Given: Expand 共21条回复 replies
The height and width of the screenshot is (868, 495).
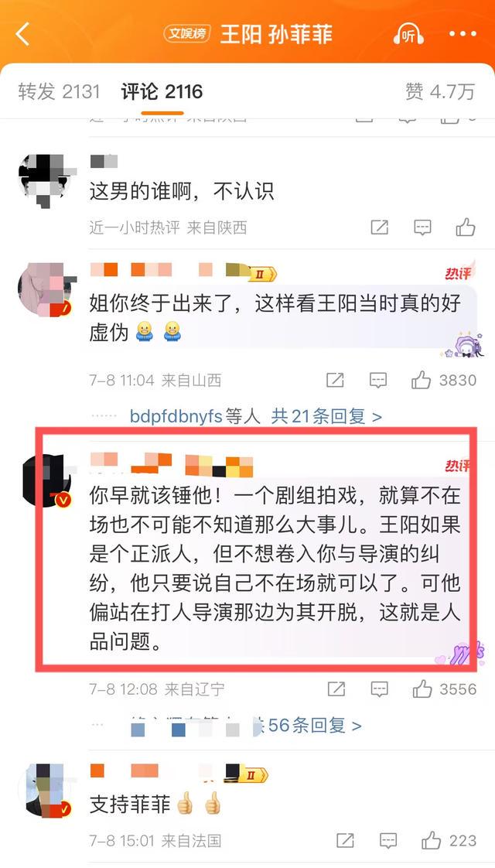Looking at the screenshot, I should pos(326,416).
